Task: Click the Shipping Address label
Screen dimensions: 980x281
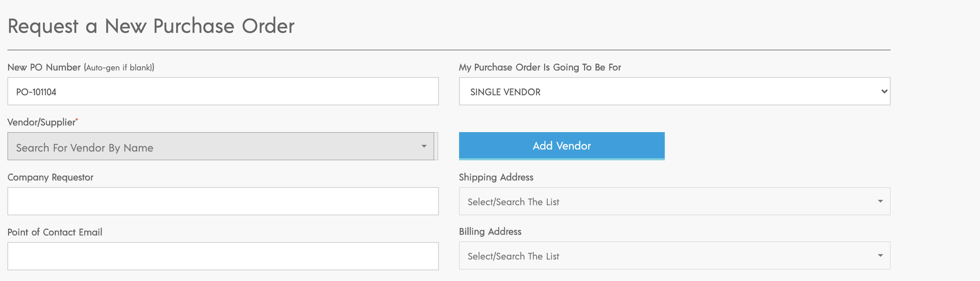Action: click(496, 177)
